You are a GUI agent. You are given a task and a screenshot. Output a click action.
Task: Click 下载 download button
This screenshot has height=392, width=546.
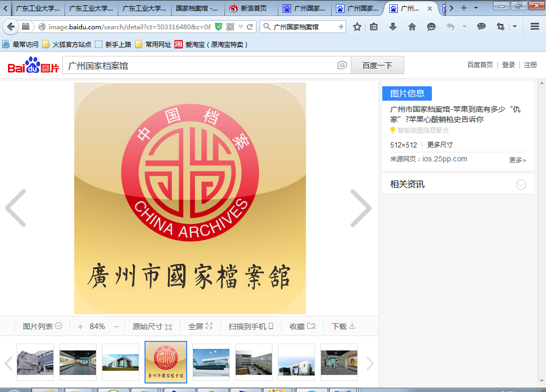pos(343,326)
